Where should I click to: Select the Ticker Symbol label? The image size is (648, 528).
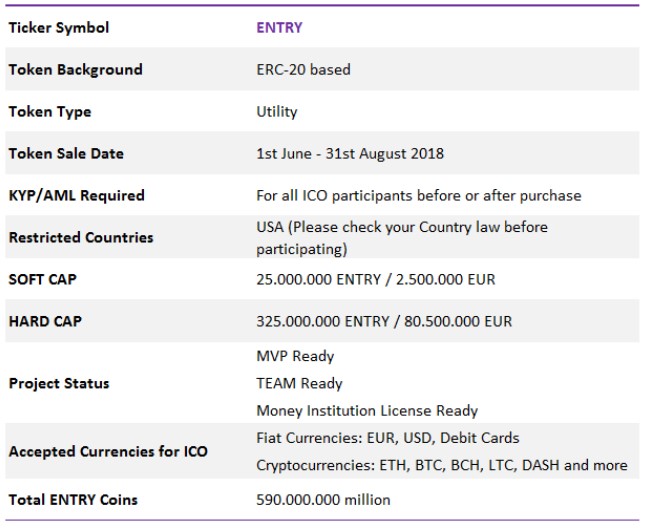pyautogui.click(x=59, y=28)
